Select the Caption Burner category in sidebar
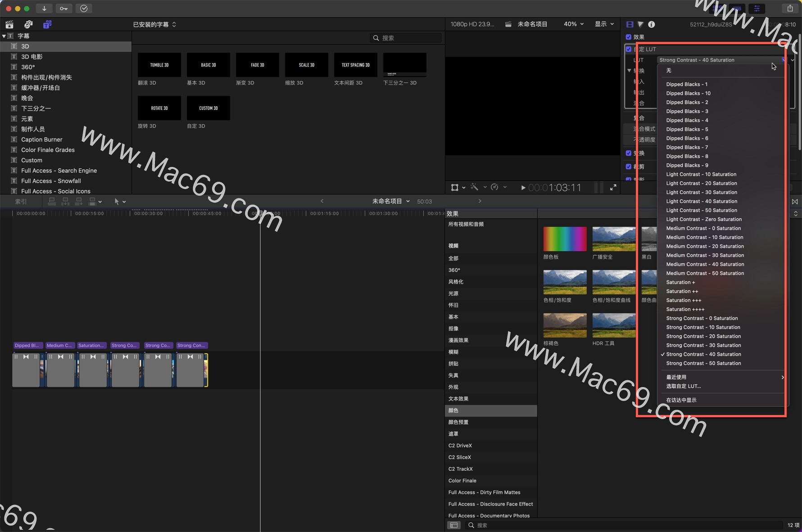Image resolution: width=802 pixels, height=532 pixels. [41, 139]
